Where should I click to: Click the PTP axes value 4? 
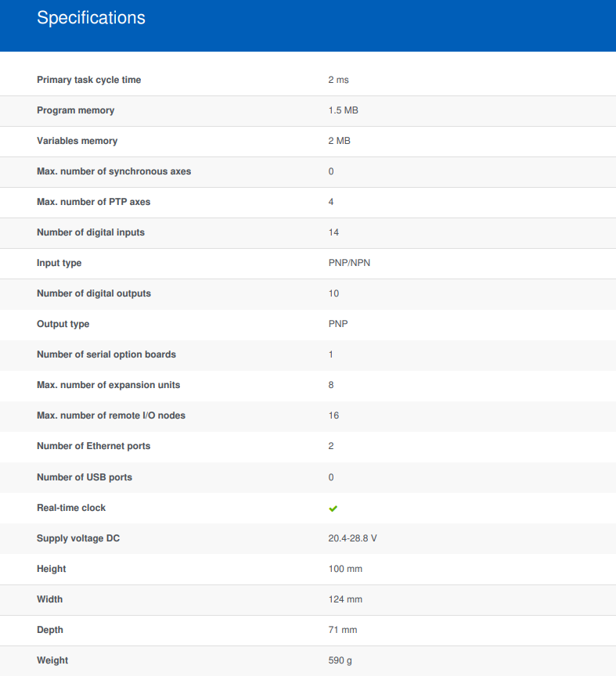click(331, 202)
